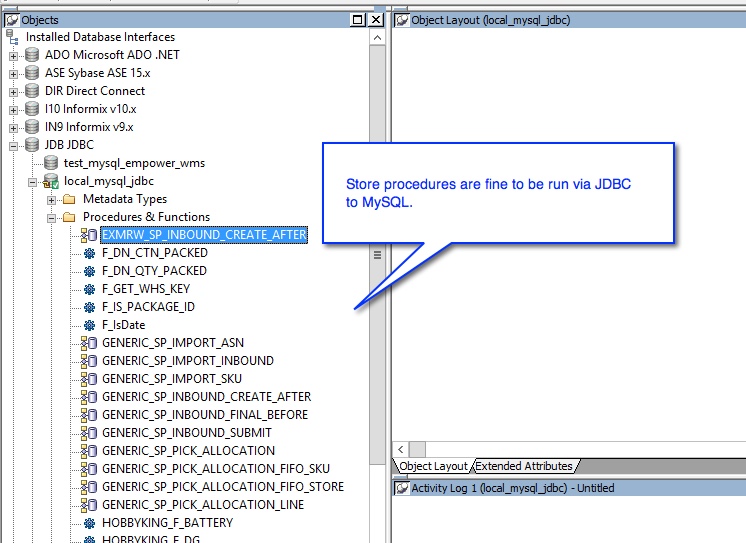Click the GENERIC_SP_IMPORT_ASN procedure icon
746x543 pixels.
[89, 343]
